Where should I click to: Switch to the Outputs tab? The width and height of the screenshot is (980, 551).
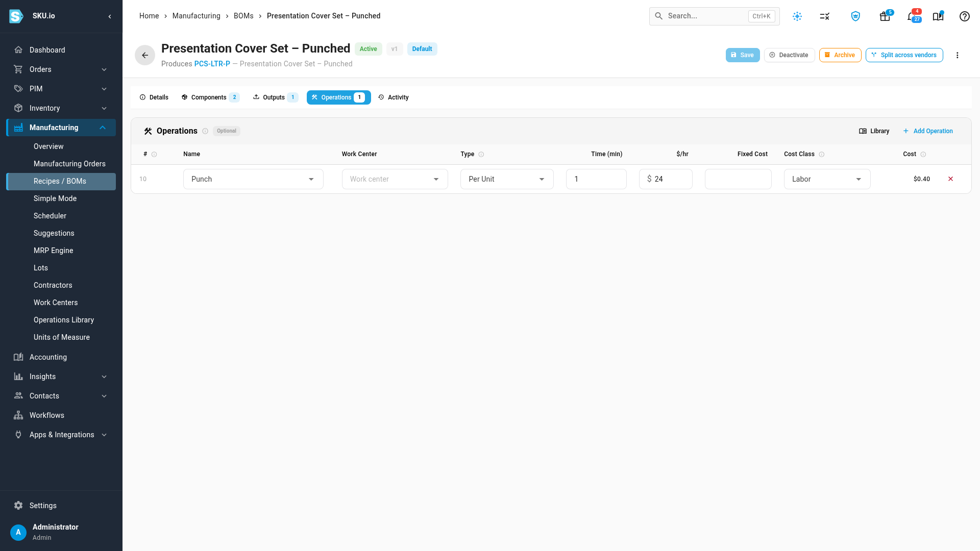(275, 97)
